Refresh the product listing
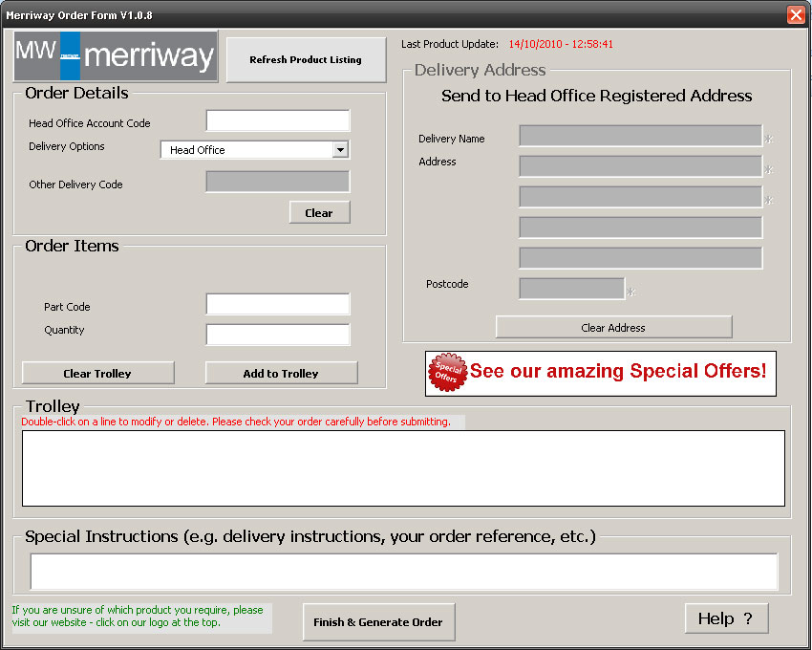 coord(306,59)
